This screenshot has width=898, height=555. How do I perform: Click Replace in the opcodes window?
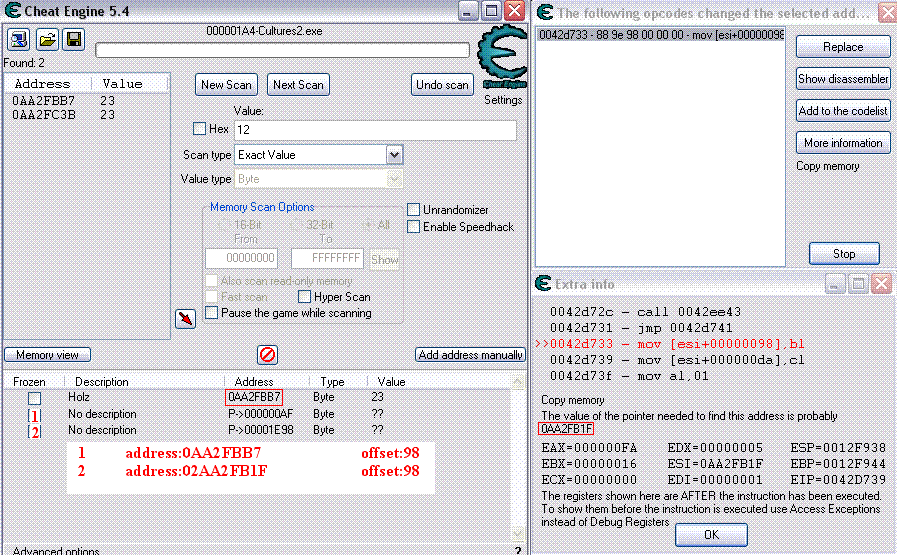pos(843,47)
